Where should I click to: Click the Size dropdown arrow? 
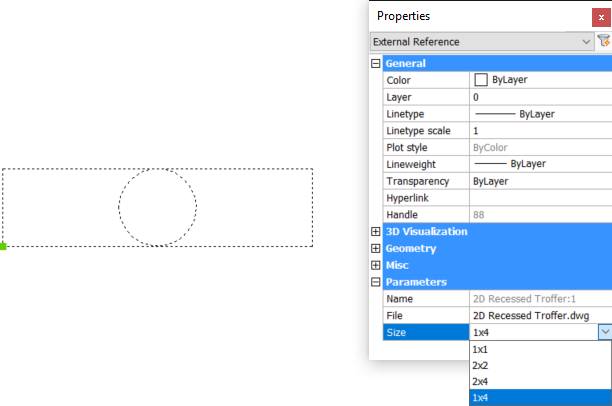coord(603,332)
